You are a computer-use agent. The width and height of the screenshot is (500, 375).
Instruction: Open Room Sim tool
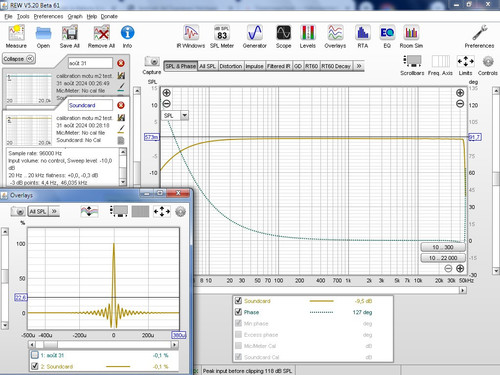pyautogui.click(x=411, y=36)
